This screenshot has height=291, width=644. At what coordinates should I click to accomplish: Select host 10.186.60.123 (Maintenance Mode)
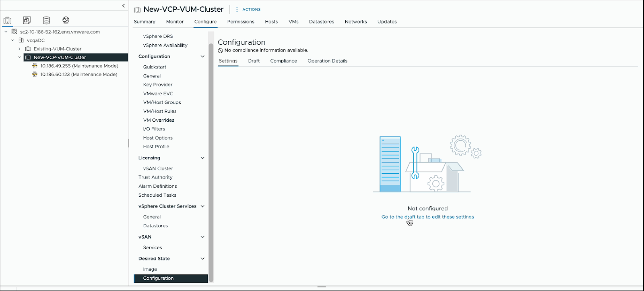click(x=78, y=75)
